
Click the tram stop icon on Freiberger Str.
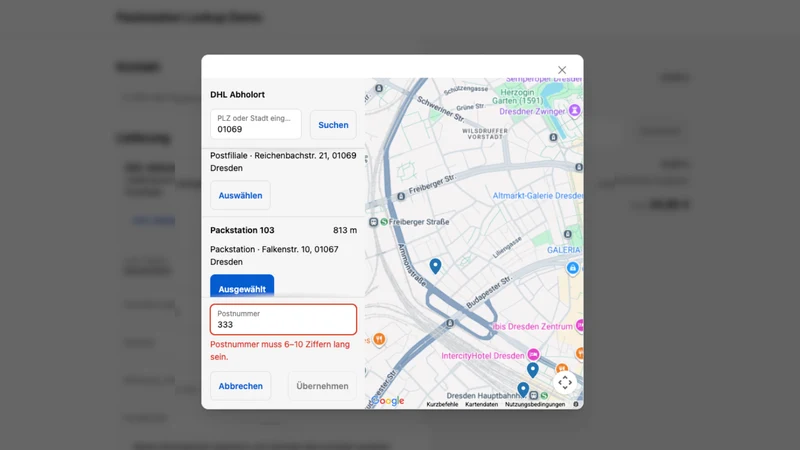401,196
